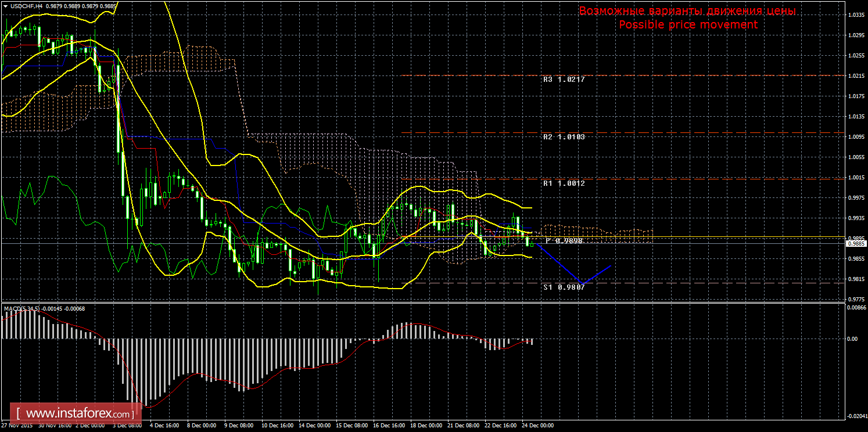This screenshot has width=868, height=432.
Task: Click the 0.00 zero level on MACD scale
Action: (853, 339)
